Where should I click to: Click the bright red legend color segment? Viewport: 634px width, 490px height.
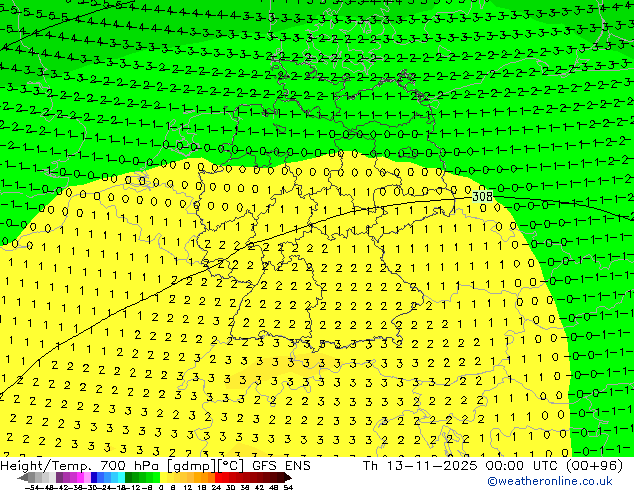218,478
